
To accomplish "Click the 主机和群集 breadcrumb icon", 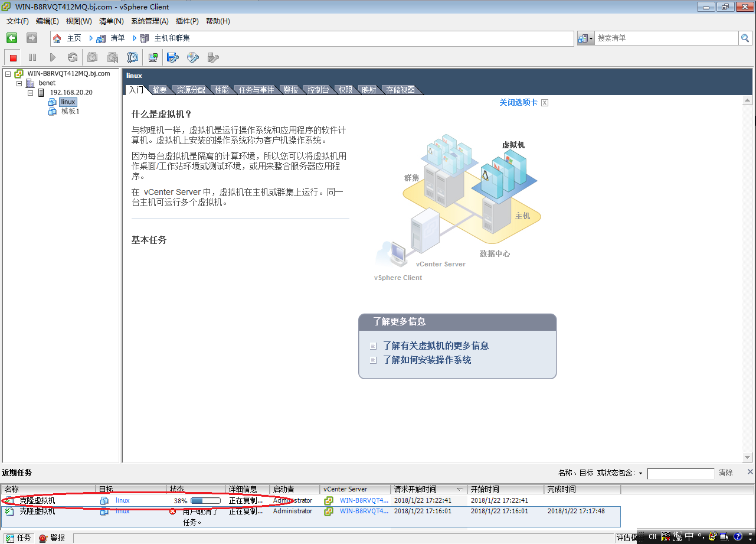I will [145, 38].
